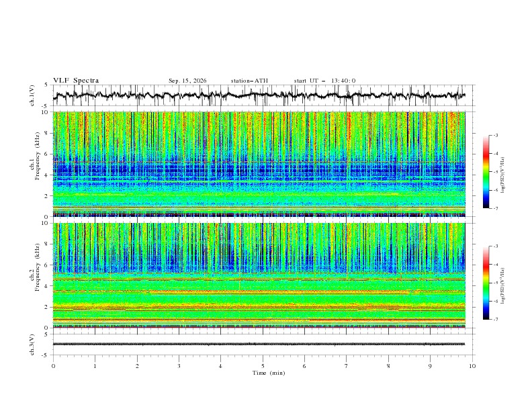Screen dimensions: 532x411
Task: Click the ch.1(V) waveform trace panel
Action: 264,95
